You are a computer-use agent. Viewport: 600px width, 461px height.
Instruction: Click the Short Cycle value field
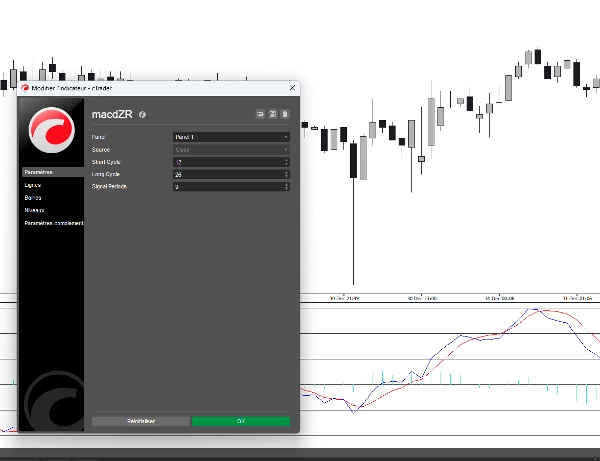[x=226, y=162]
